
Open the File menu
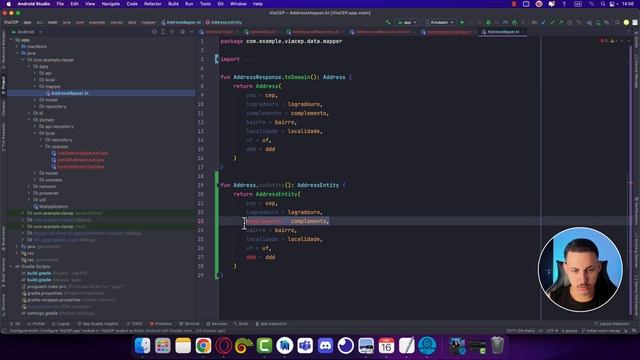[60, 4]
